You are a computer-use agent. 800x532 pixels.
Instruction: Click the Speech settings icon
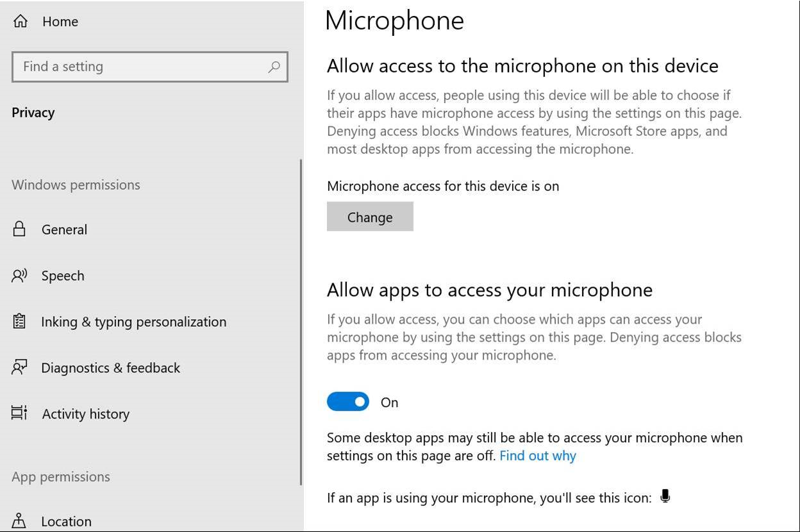coord(20,275)
